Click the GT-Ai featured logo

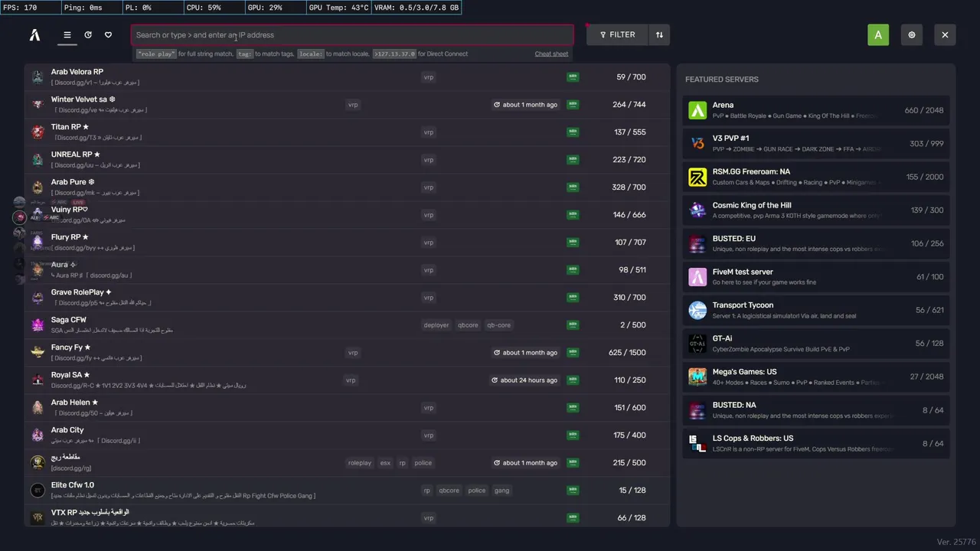pyautogui.click(x=697, y=343)
